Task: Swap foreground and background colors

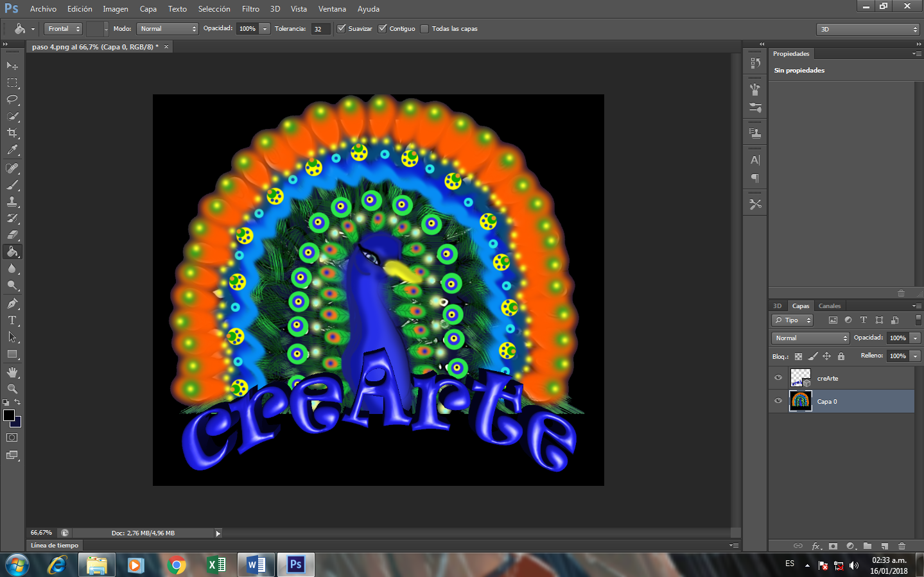Action: pyautogui.click(x=17, y=402)
